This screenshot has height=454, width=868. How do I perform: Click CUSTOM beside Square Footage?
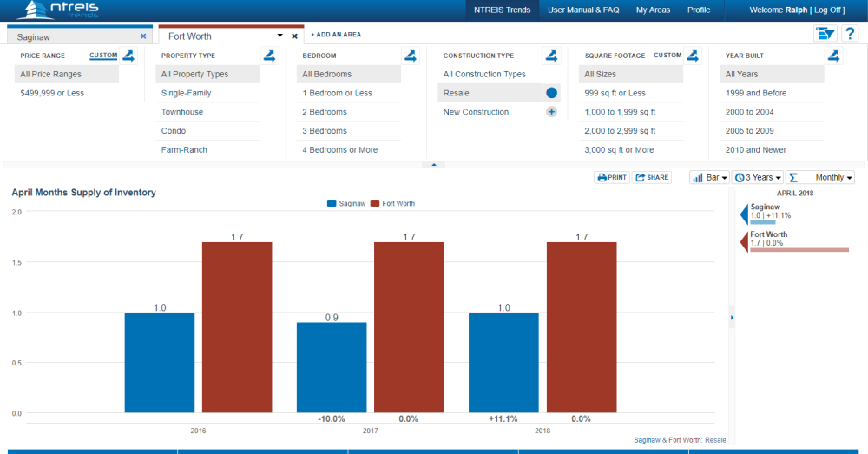pos(667,56)
